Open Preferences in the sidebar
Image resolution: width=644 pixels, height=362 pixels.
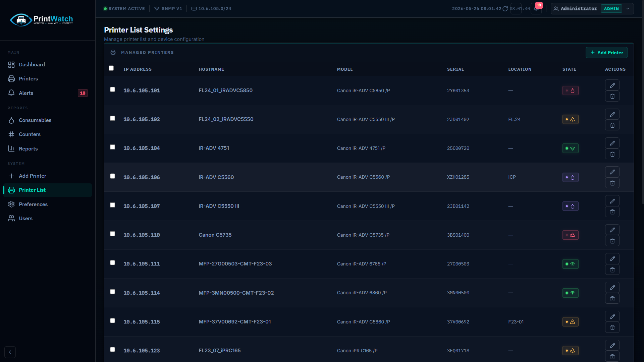[48, 204]
